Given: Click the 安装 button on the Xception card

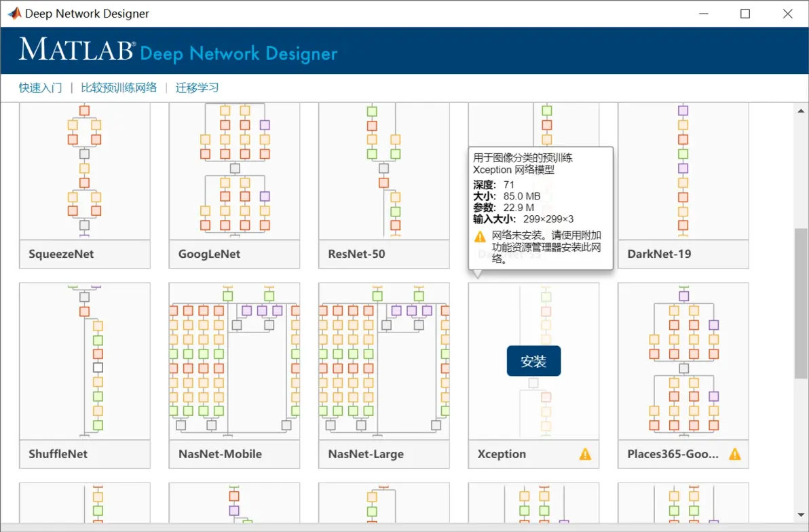Looking at the screenshot, I should 533,361.
